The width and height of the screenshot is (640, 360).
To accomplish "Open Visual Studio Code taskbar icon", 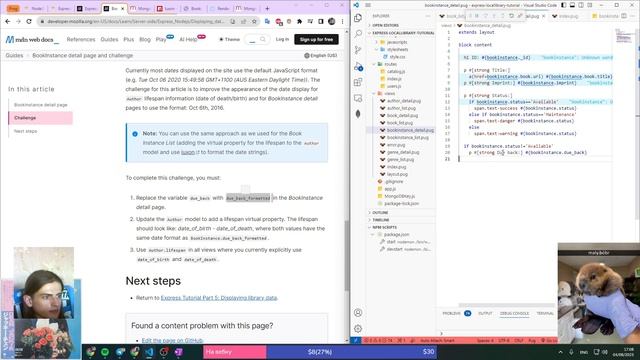I will click(149, 352).
